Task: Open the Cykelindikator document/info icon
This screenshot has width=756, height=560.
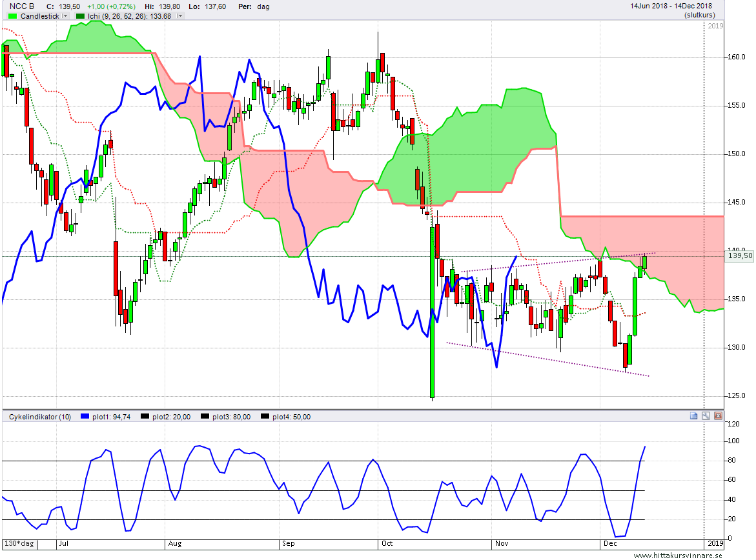Action: (693, 416)
